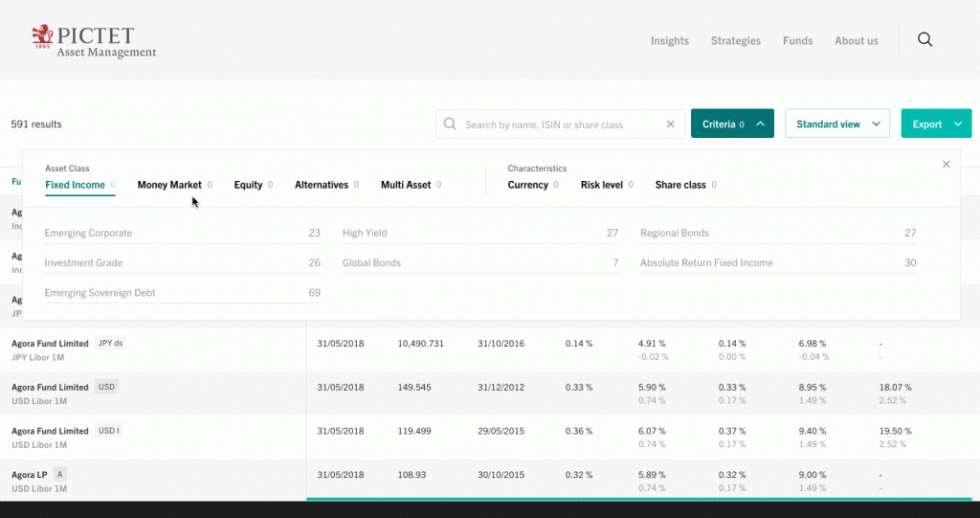Screen dimensions: 980x518
Task: Open the About us menu
Action: tap(857, 40)
